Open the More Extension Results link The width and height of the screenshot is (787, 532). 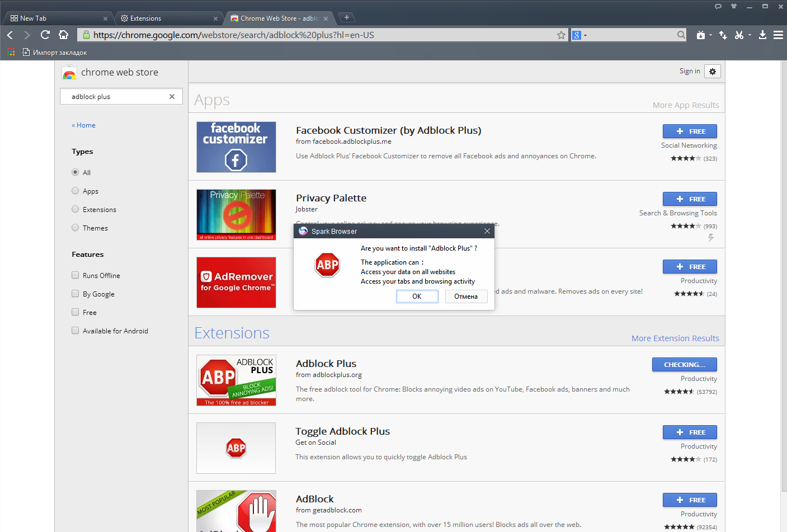coord(675,338)
